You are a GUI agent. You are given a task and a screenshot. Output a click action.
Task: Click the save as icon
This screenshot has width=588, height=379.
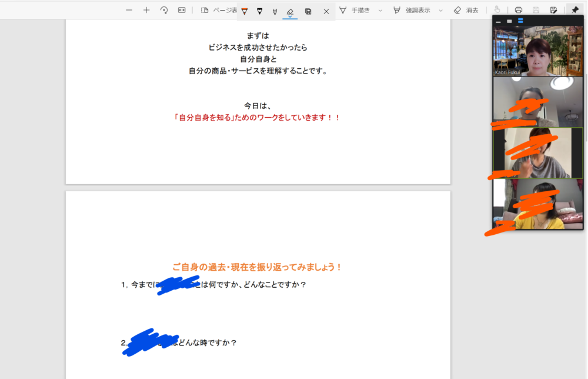[553, 10]
